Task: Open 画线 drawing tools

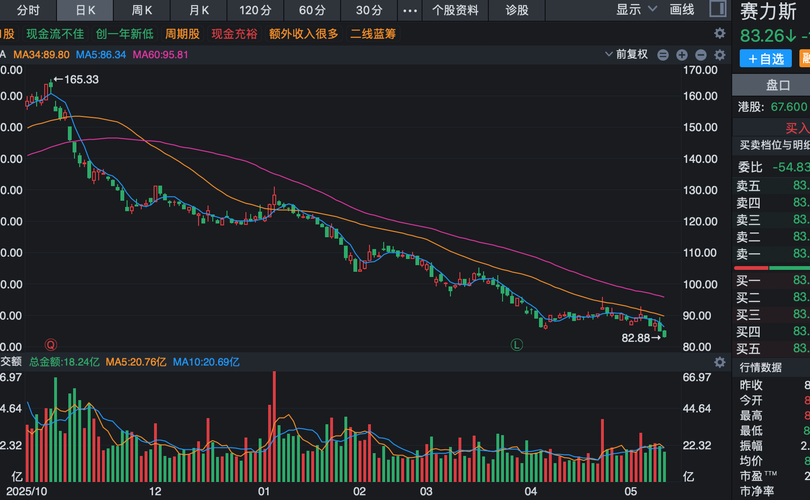Action: (x=682, y=9)
